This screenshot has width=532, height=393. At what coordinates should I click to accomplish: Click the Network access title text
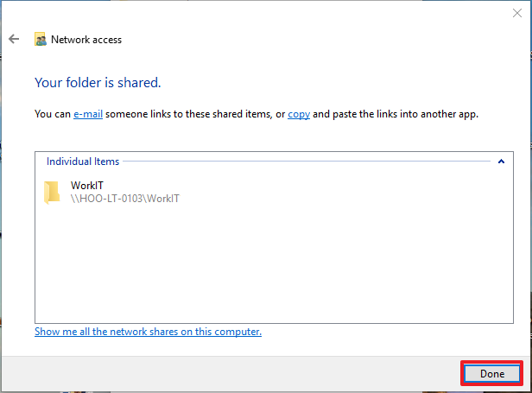click(x=86, y=40)
